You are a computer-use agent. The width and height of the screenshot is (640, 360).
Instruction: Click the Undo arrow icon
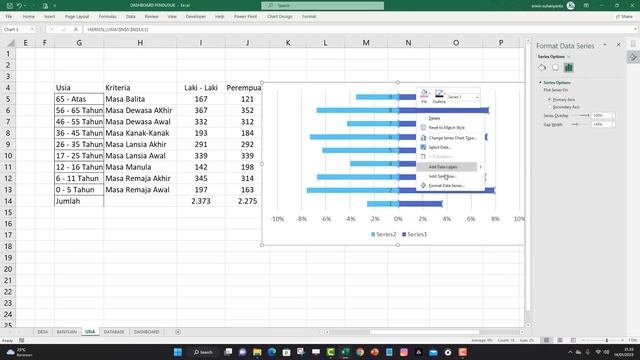pyautogui.click(x=19, y=6)
